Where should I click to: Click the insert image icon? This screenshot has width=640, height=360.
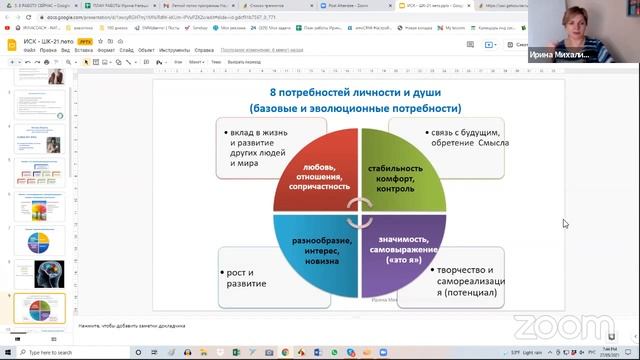[x=105, y=62]
